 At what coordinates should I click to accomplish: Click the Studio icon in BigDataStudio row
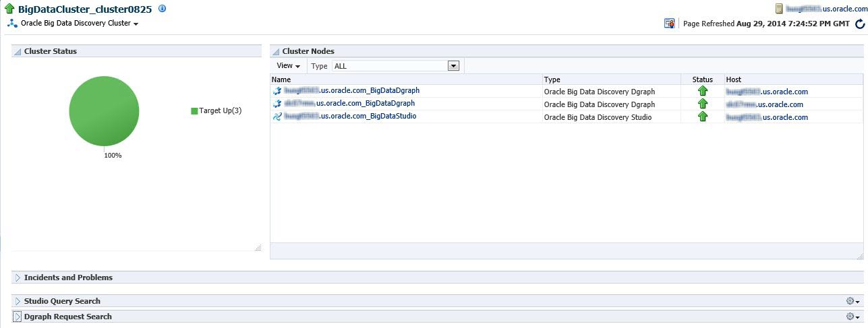click(277, 117)
